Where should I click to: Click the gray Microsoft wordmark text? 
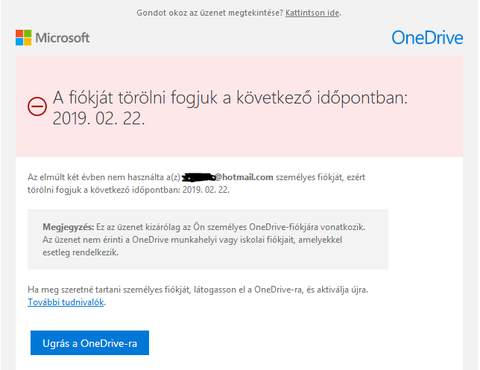click(62, 38)
